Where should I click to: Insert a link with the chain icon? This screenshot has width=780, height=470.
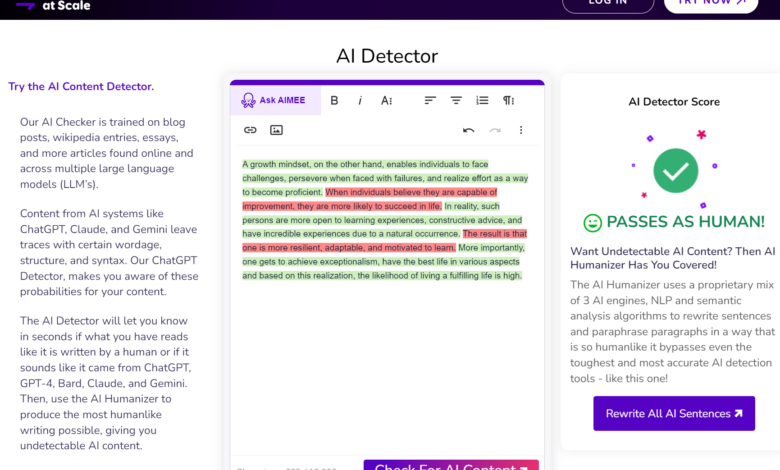250,130
